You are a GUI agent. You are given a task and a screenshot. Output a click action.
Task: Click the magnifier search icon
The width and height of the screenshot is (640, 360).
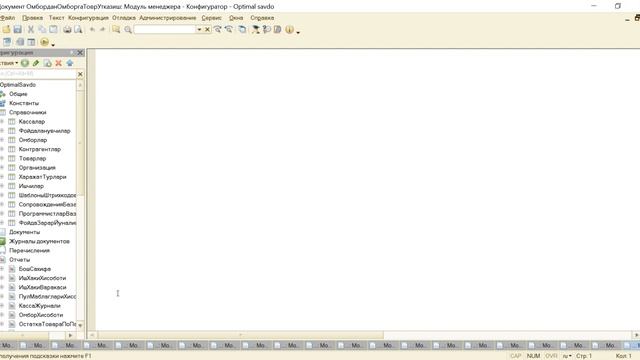128,29
